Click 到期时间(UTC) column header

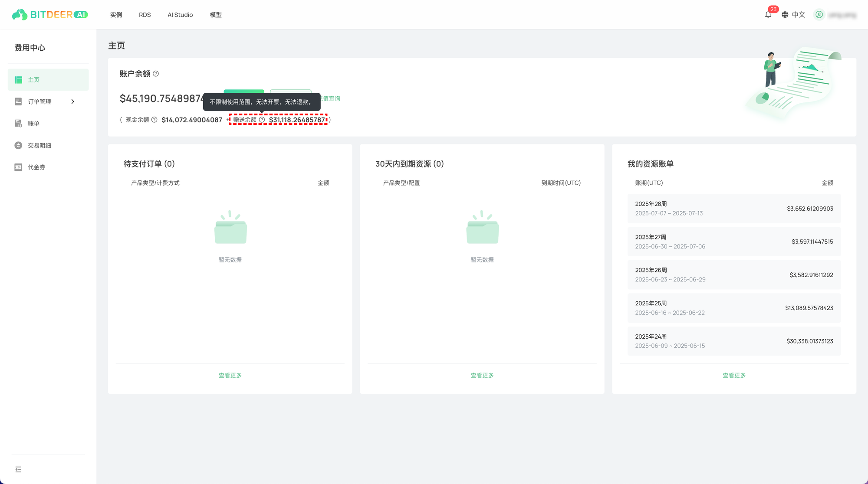[x=561, y=183]
